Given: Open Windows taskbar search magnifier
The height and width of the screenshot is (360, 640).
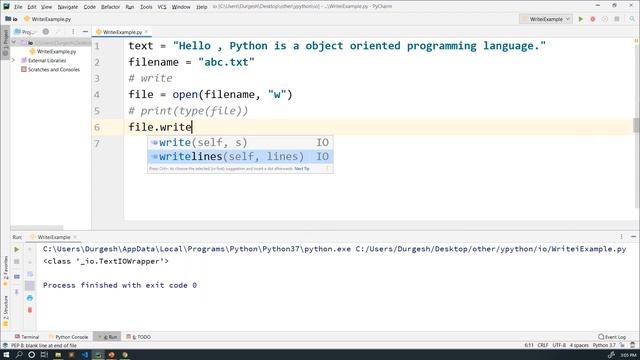Looking at the screenshot, I should pyautogui.click(x=19, y=355).
